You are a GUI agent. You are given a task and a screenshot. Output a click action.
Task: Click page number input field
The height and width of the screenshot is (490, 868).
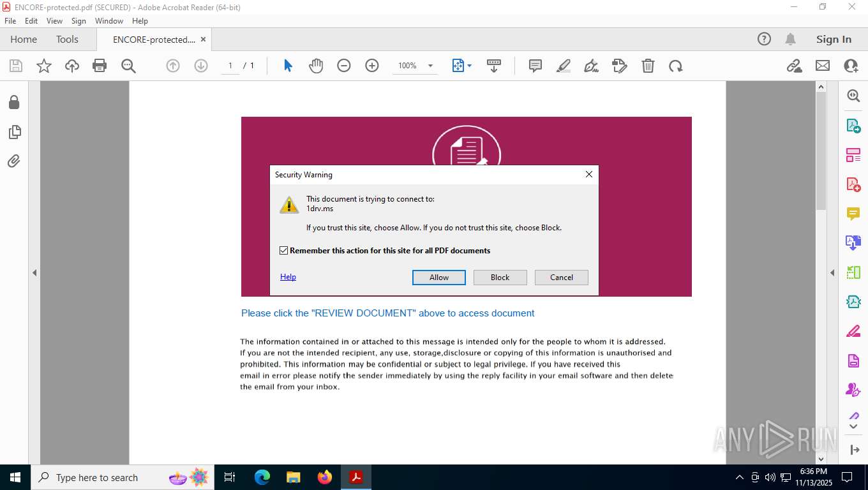coord(230,66)
